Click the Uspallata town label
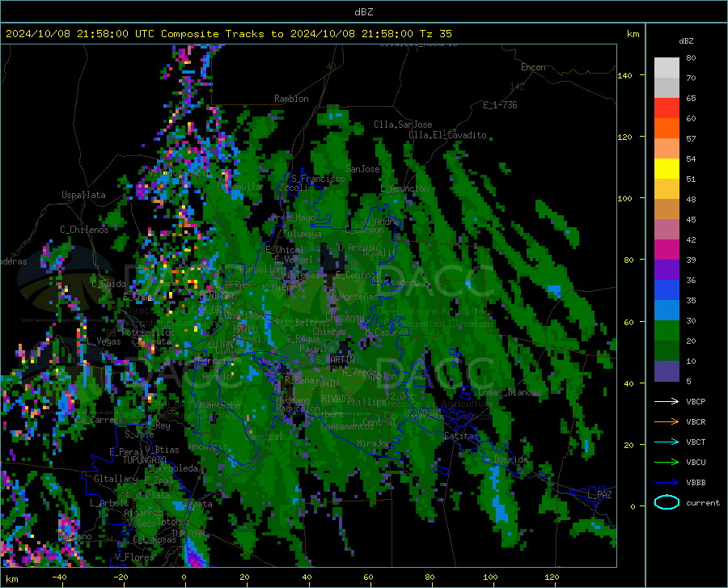The height and width of the screenshot is (588, 728). (x=83, y=195)
